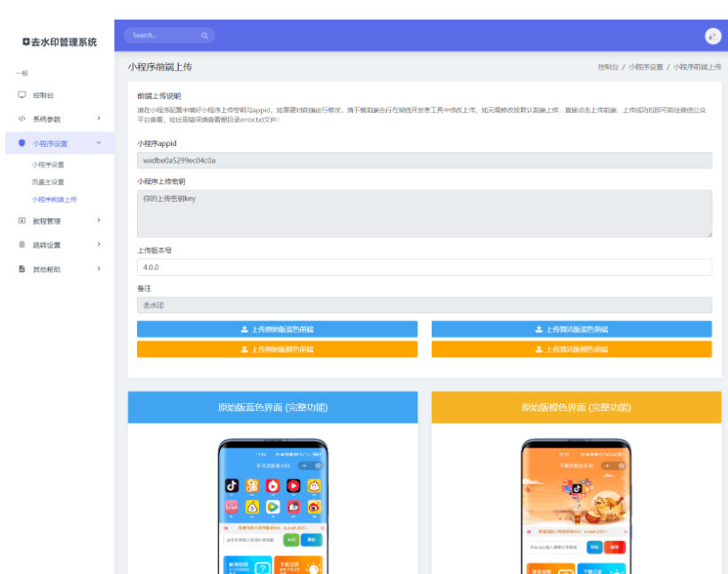Click the 上传版本号 input field
The image size is (728, 574).
425,267
